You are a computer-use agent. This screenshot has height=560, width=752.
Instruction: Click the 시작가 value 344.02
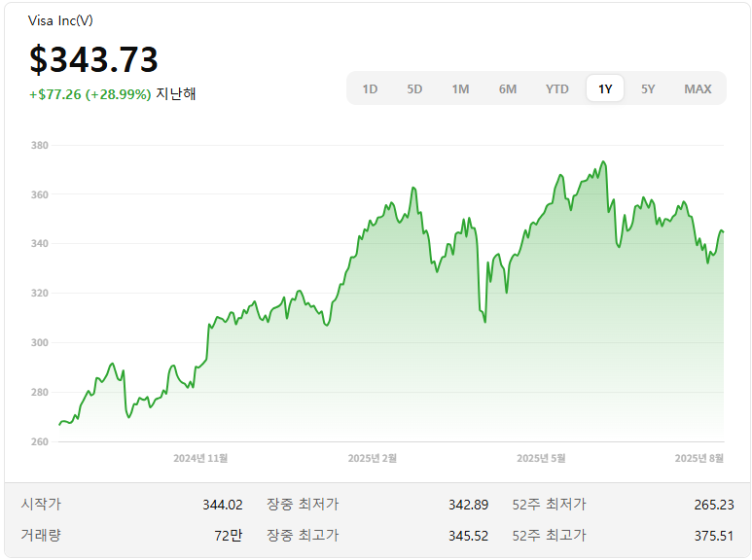223,505
